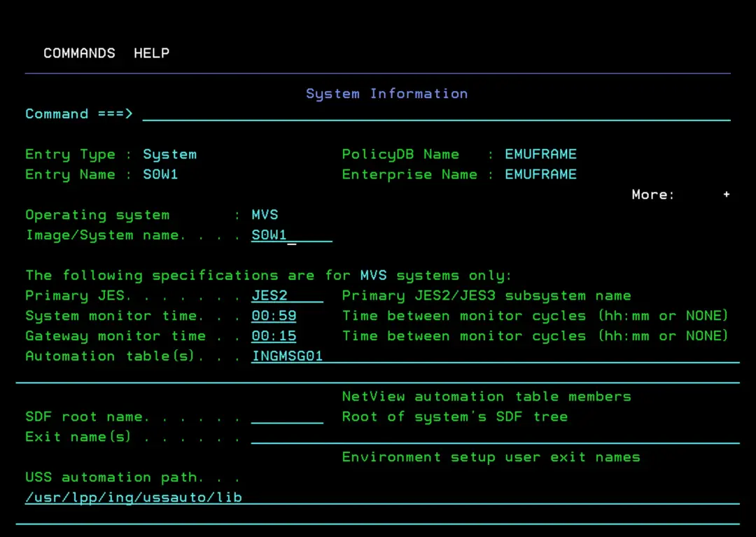Click the 'Entry Type' label

click(x=71, y=155)
